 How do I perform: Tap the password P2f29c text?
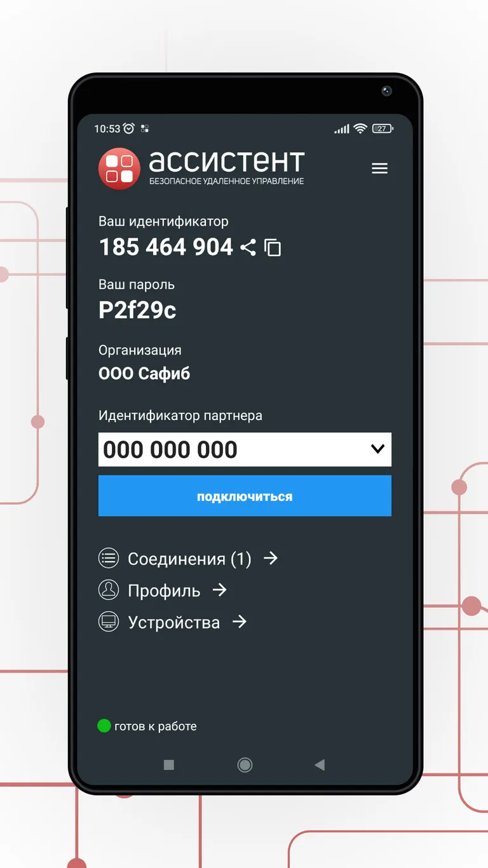137,310
